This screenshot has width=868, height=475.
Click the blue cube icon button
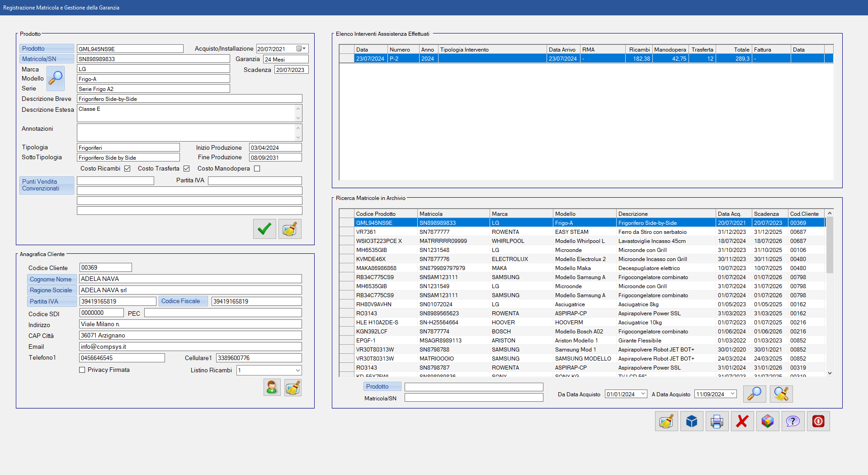point(691,422)
